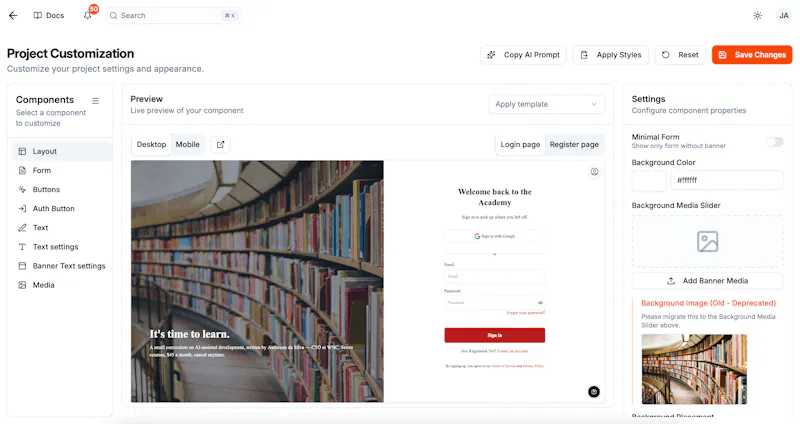Open the JA user avatar menu
Screen dimensions: 800x424
coord(784,15)
